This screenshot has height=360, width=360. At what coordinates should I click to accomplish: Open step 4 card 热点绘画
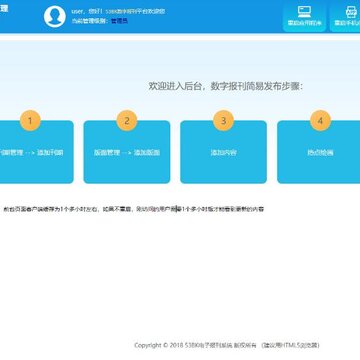(319, 152)
